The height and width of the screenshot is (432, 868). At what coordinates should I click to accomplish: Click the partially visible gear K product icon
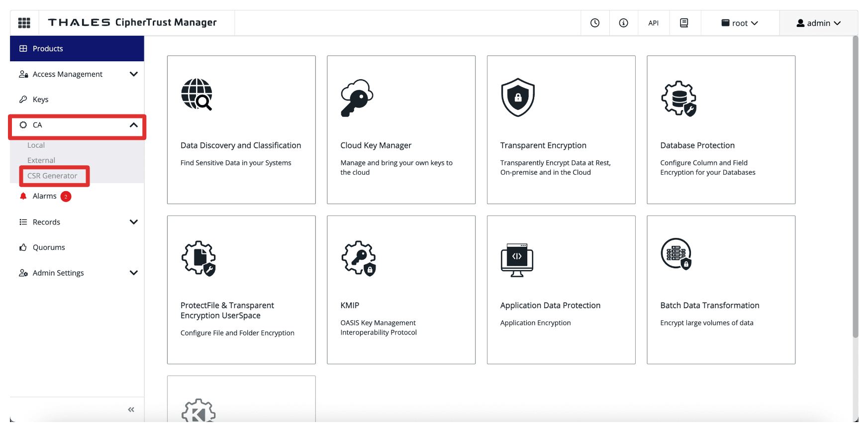click(198, 411)
